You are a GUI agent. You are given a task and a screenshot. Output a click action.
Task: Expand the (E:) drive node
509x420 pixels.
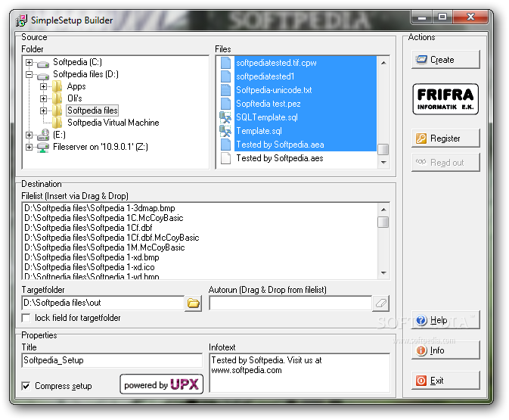click(29, 135)
